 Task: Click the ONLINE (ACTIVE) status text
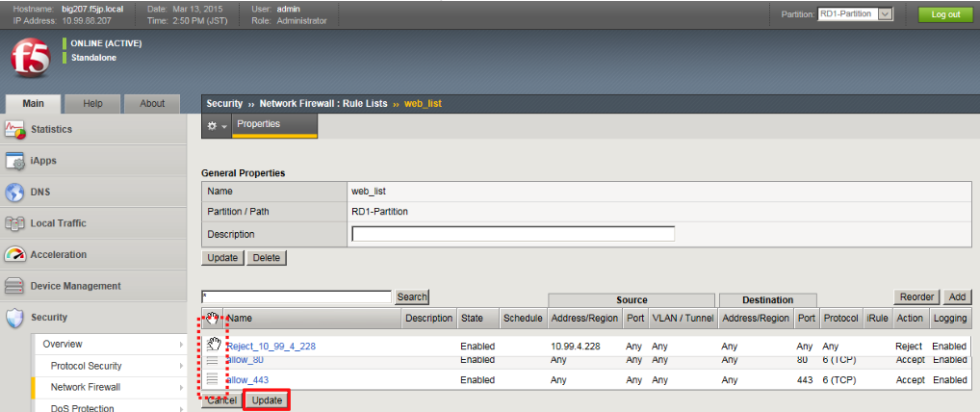106,43
